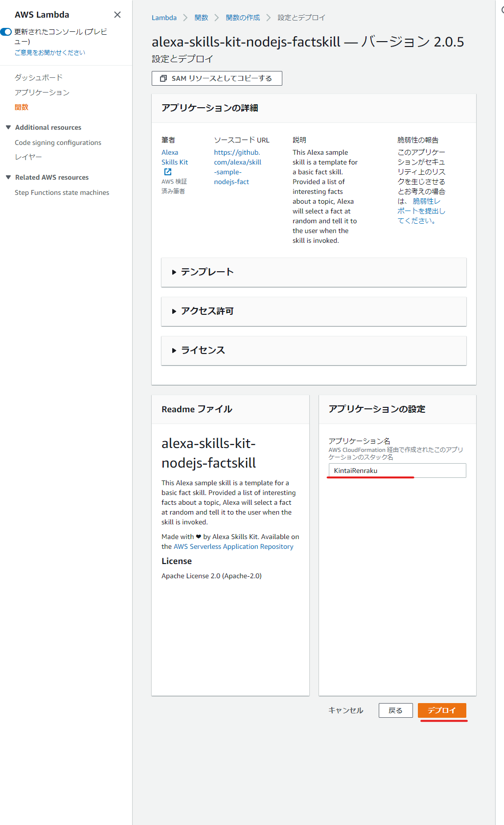
Task: Click the Readme ファイル heading
Action: [197, 409]
